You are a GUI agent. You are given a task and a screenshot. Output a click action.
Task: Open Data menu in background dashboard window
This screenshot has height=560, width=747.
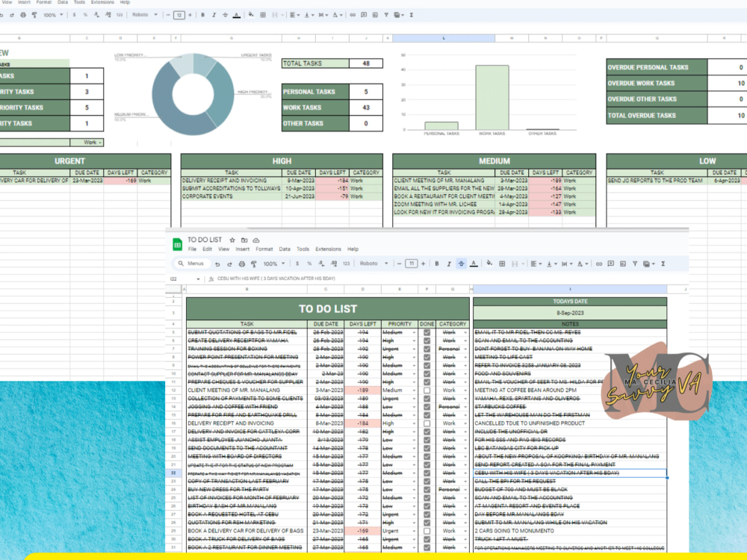(x=63, y=2)
